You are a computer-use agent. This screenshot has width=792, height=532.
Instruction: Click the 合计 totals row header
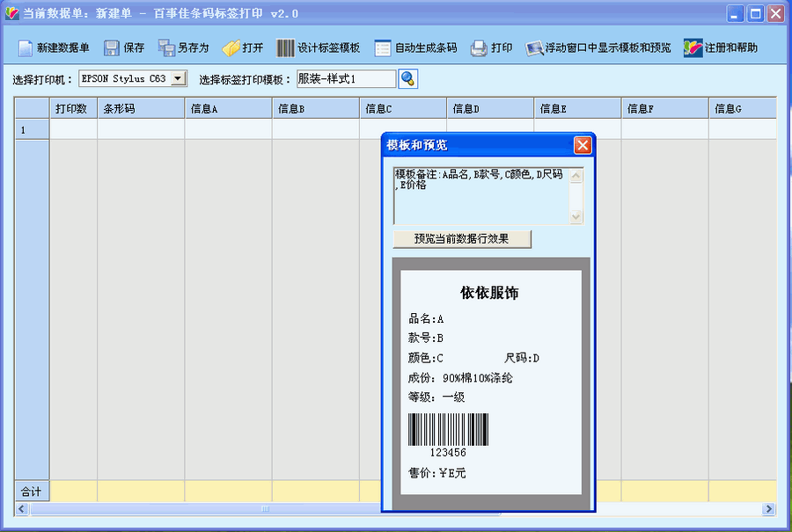(x=31, y=492)
